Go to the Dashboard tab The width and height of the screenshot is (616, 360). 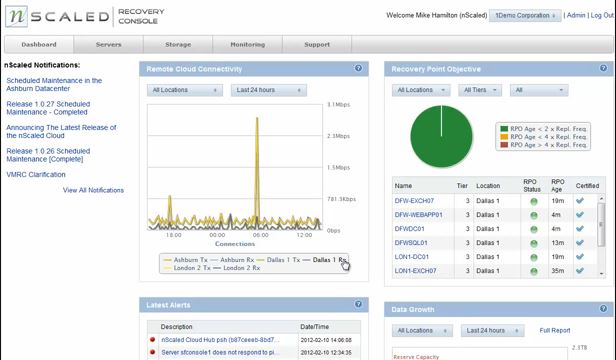point(39,44)
